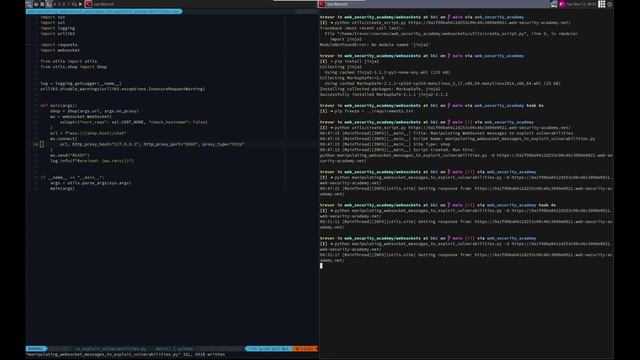
Task: Click the highlighted panel icon next to workspace numbers
Action: coord(49,4)
